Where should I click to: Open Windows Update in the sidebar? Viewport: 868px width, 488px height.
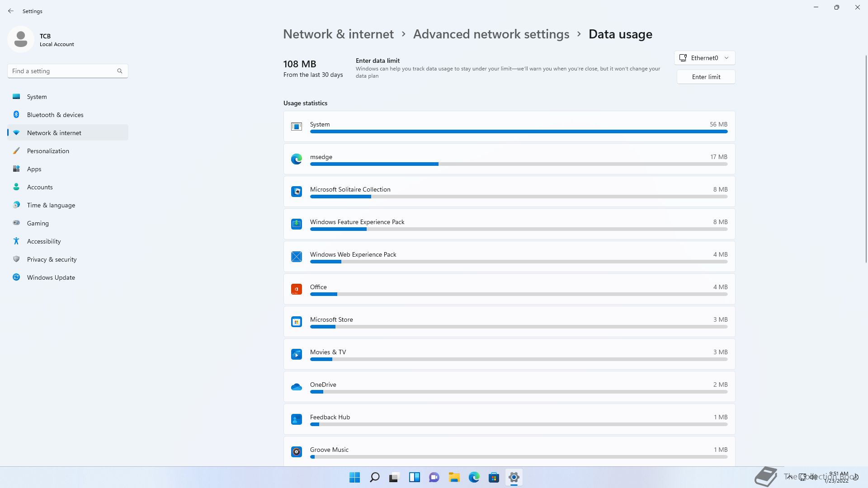tap(68, 277)
